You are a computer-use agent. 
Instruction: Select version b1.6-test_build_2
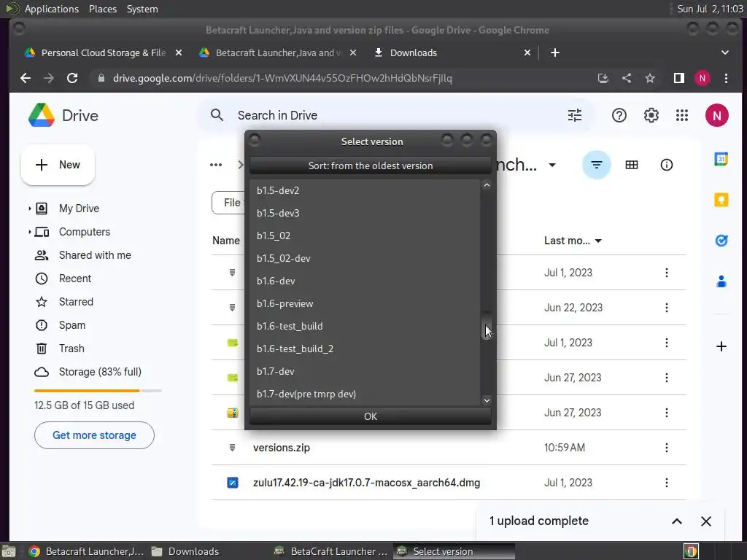click(365, 349)
